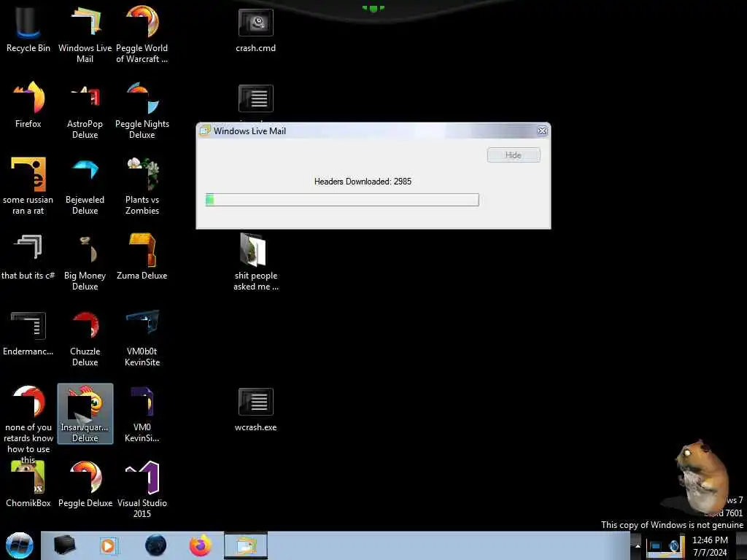Open Windows Live Mail desktop shortcut
The width and height of the screenshot is (747, 560).
(85, 34)
